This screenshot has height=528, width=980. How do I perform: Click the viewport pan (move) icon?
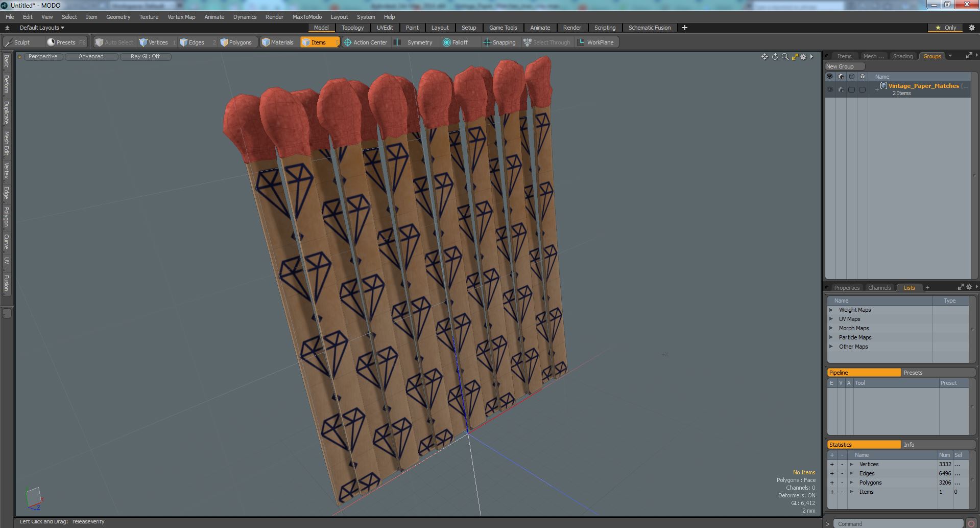764,57
